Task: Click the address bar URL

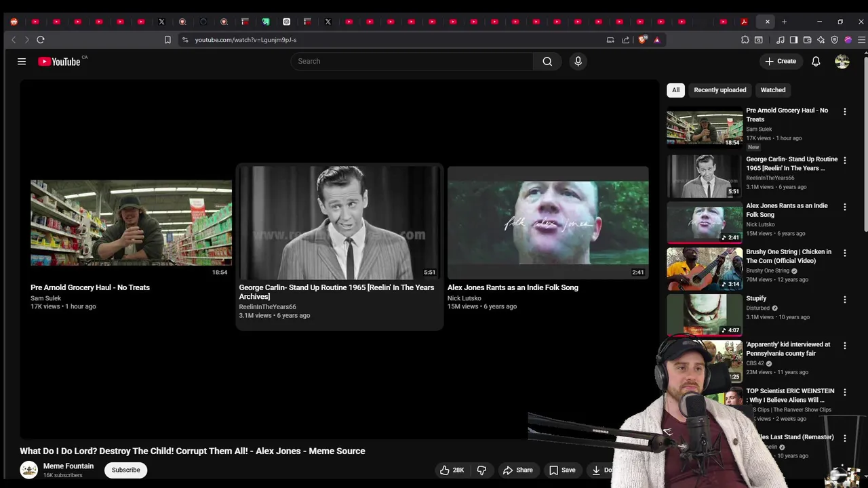Action: pos(245,40)
